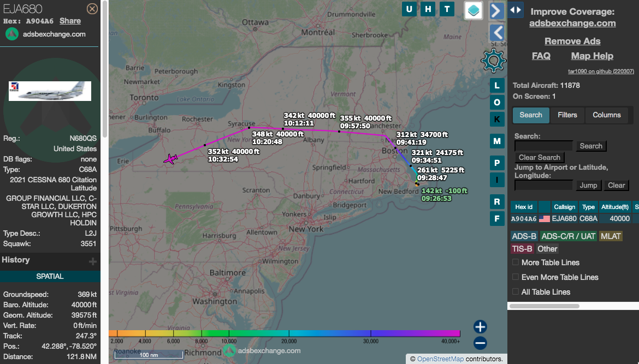Switch to the Search tab
639x364 pixels.
click(531, 115)
